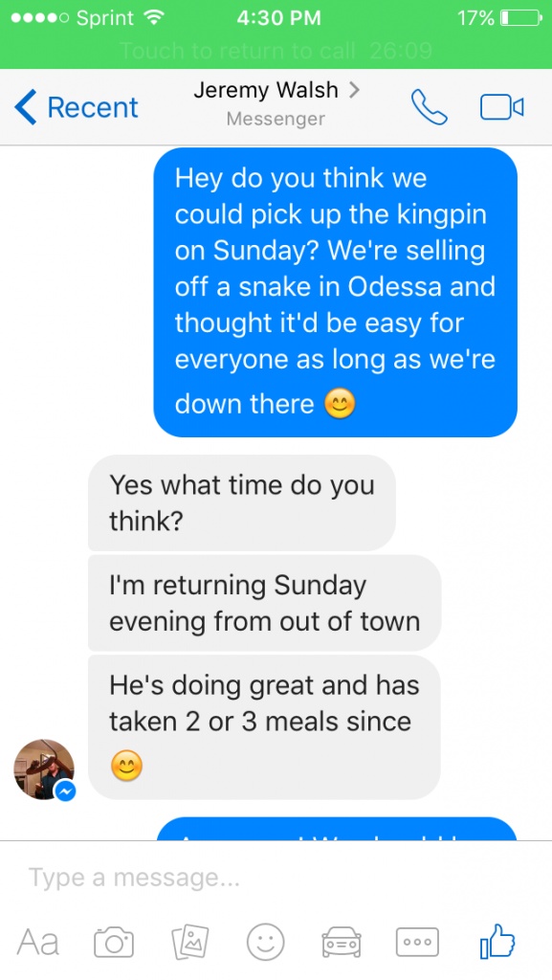Screen dimensions: 552x980
Task: Open the camera icon in the message toolbar
Action: click(114, 942)
